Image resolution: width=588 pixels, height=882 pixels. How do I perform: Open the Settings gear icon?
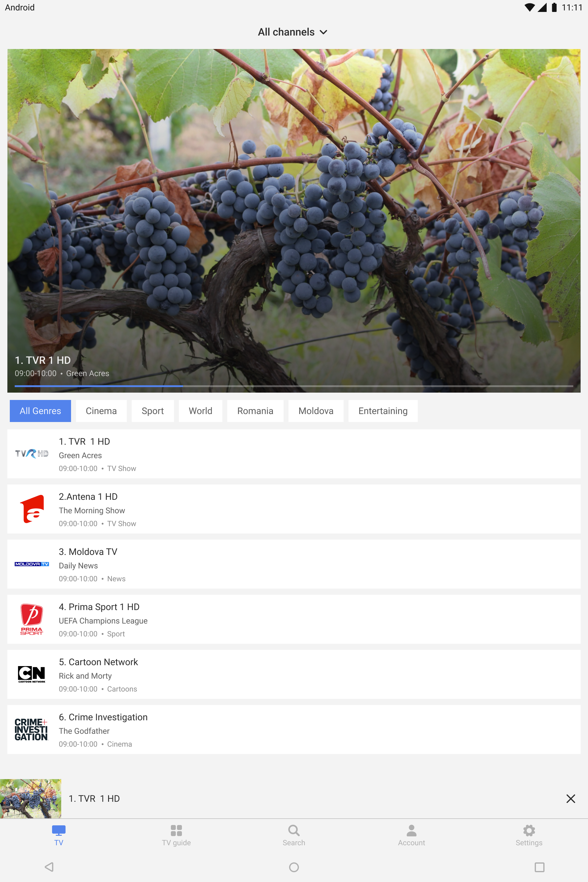(529, 830)
